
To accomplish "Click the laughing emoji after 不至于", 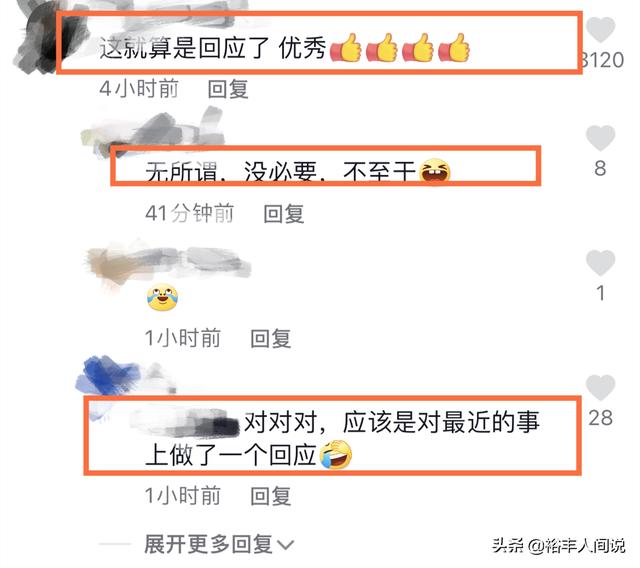I will click(435, 172).
